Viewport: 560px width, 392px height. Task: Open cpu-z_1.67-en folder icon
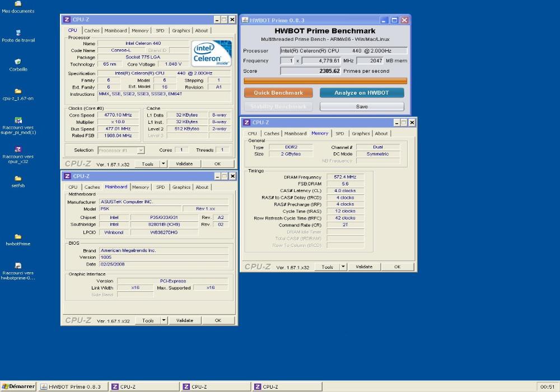pyautogui.click(x=18, y=91)
